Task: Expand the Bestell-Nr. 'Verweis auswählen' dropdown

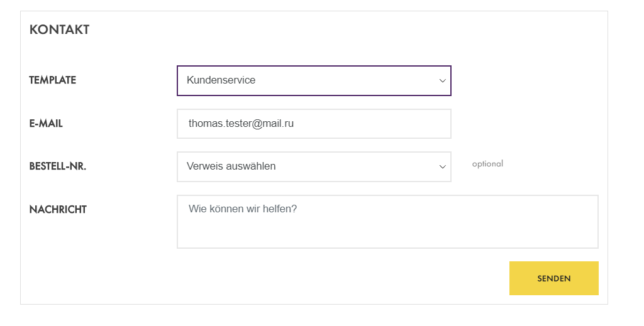Action: pos(313,166)
